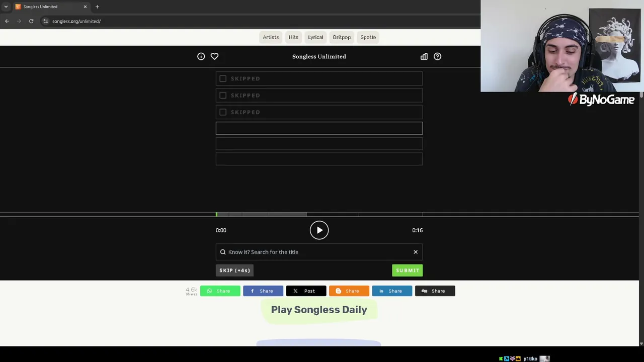Share on Facebook
The image size is (644, 362).
(263, 291)
